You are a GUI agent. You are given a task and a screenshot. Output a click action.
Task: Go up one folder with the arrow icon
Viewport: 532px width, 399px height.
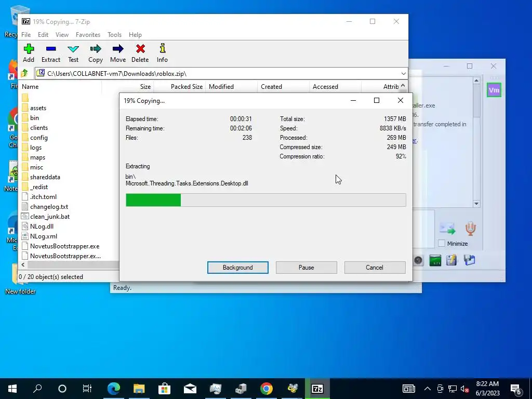24,73
